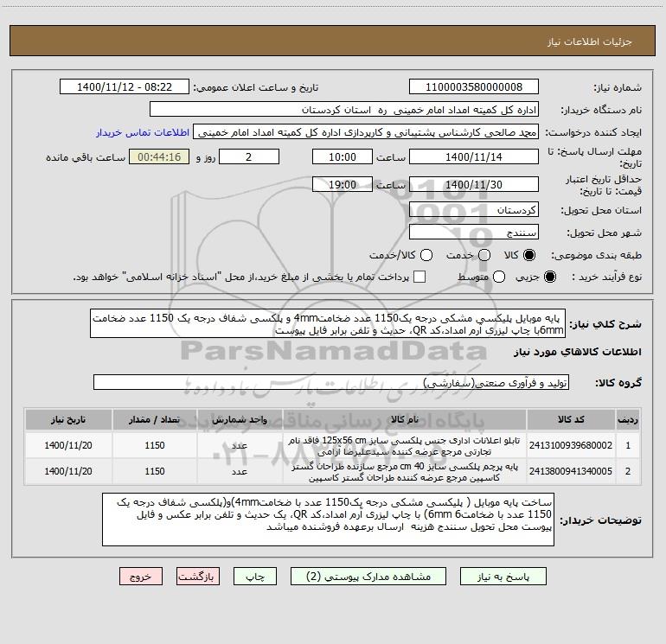
Task: Select the کالا/خدمت radio button
Action: click(x=426, y=255)
